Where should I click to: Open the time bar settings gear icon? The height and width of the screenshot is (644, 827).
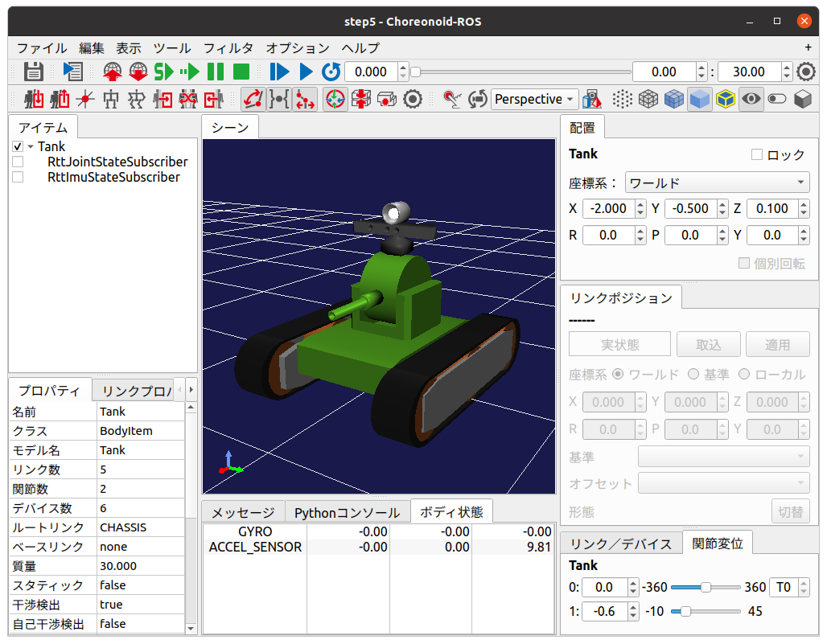pos(806,72)
